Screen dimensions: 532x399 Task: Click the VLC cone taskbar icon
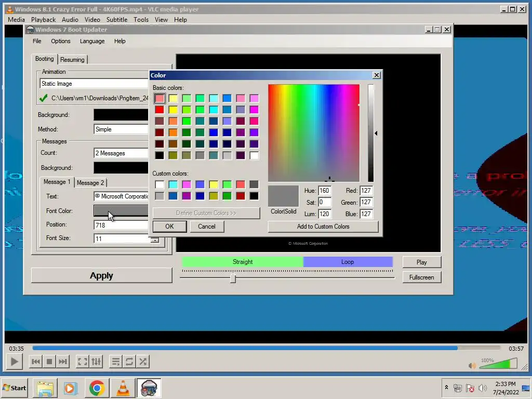[x=123, y=388]
